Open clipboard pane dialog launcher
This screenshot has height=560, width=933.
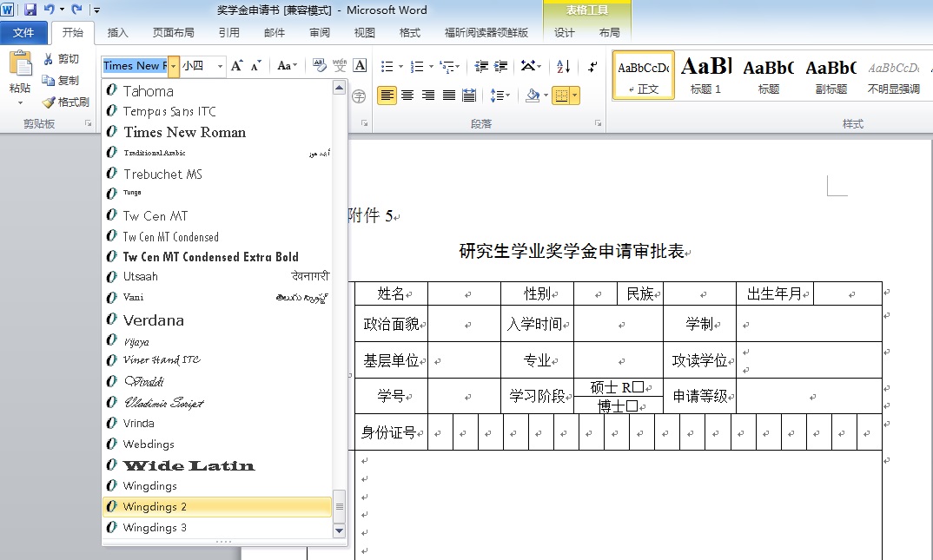pyautogui.click(x=88, y=123)
